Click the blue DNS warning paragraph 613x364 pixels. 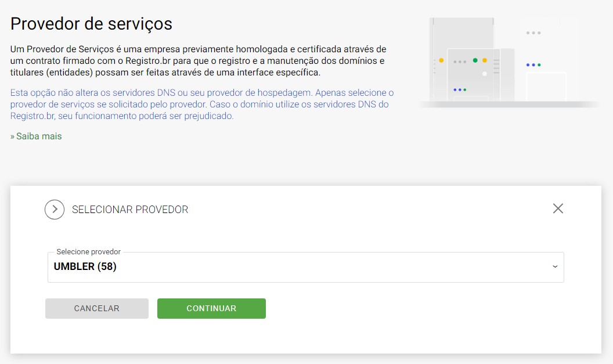202,104
